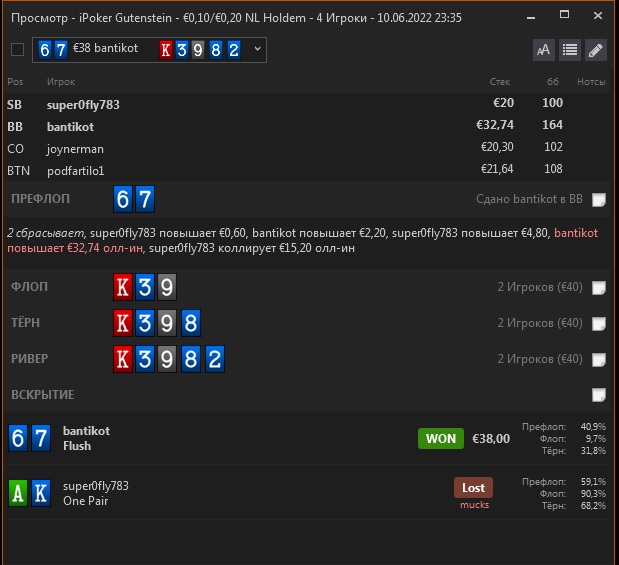
Task: Click the blue 8 card in the turn row
Action: click(x=191, y=323)
